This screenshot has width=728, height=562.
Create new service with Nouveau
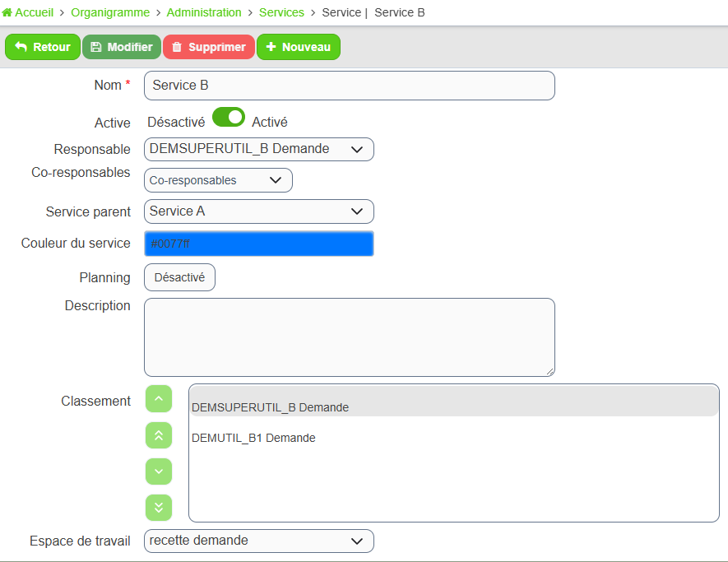(x=299, y=47)
